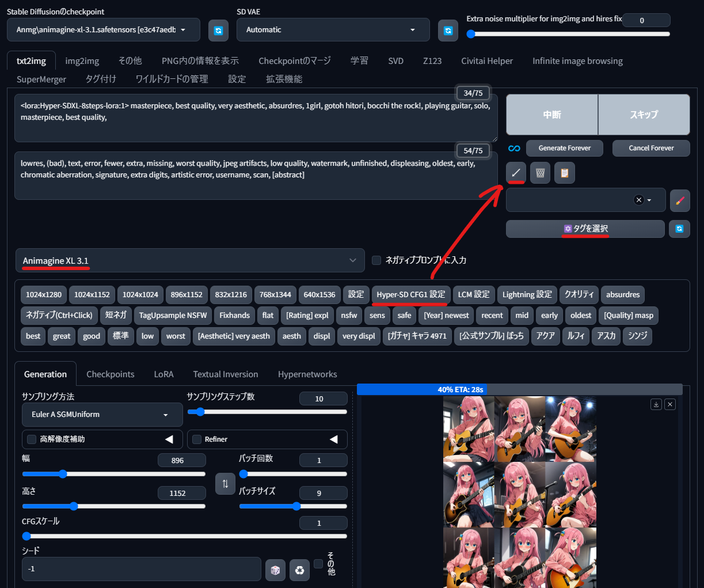Download the generated image preview
The height and width of the screenshot is (588, 704).
coord(656,404)
